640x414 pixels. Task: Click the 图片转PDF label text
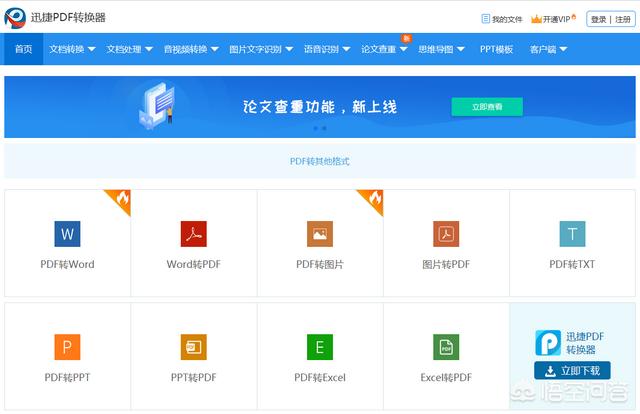(446, 264)
